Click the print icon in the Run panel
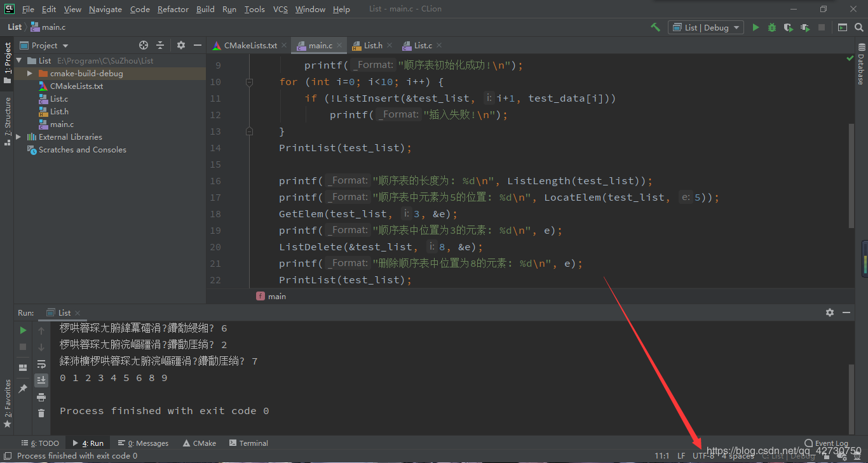The width and height of the screenshot is (868, 463). click(x=41, y=397)
